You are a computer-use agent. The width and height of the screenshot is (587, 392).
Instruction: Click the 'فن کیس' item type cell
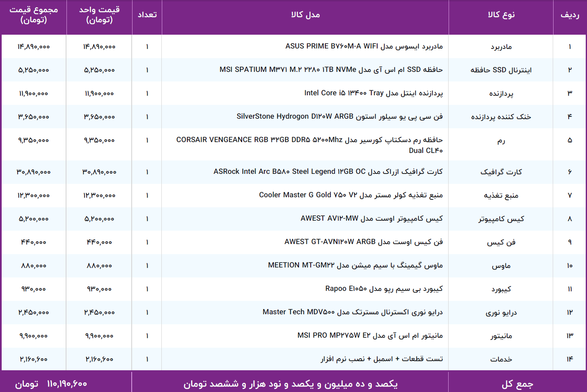pos(501,242)
